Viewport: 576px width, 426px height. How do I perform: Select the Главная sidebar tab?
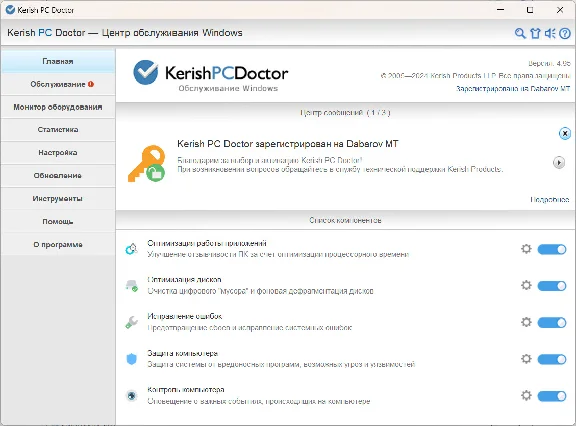pos(58,61)
